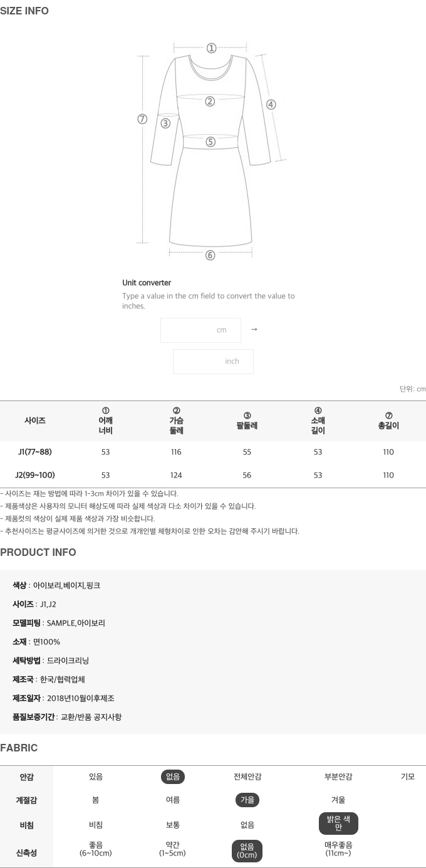Click sleeve length marker ④ beside the diagram
Image resolution: width=426 pixels, height=868 pixels.
point(271,105)
